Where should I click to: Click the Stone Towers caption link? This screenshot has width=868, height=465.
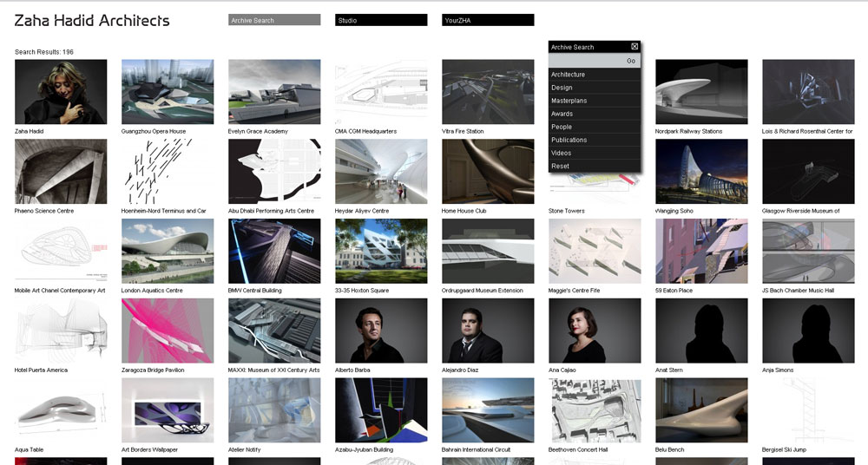[x=566, y=211]
